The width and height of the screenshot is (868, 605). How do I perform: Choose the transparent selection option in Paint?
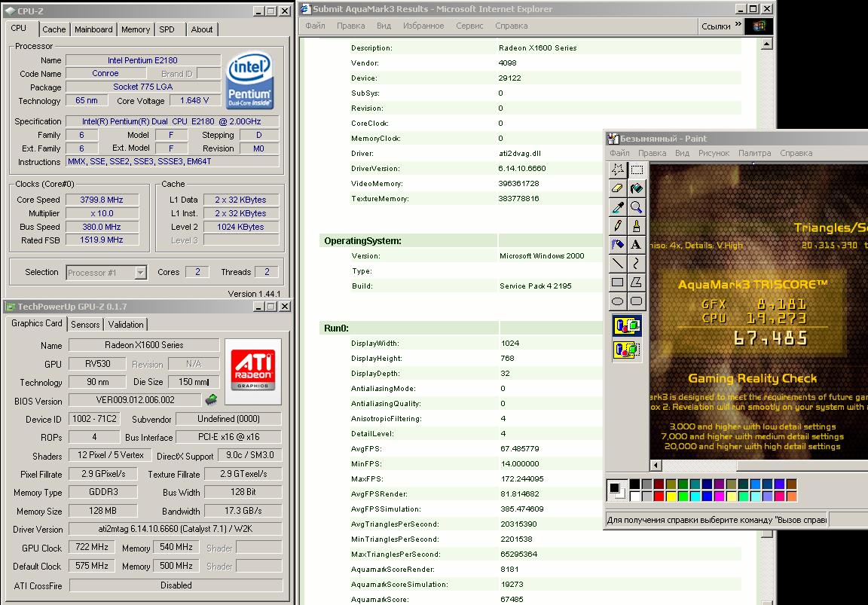point(627,350)
